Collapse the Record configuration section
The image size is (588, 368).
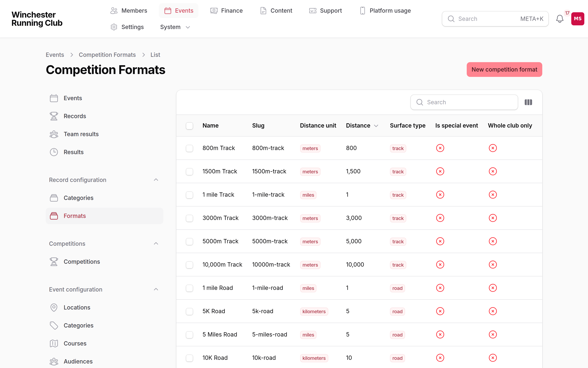point(156,180)
